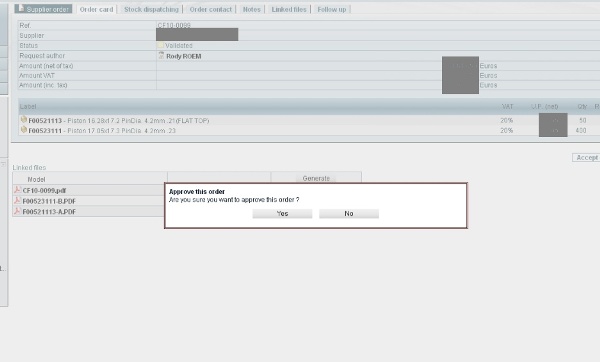Click the product icon beside F00521113
This screenshot has height=362, width=600.
(x=24, y=119)
